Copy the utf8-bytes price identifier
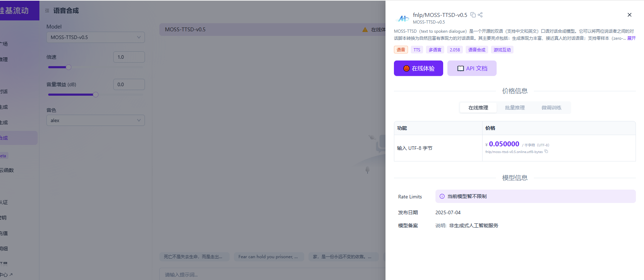The image size is (644, 280). tap(546, 152)
